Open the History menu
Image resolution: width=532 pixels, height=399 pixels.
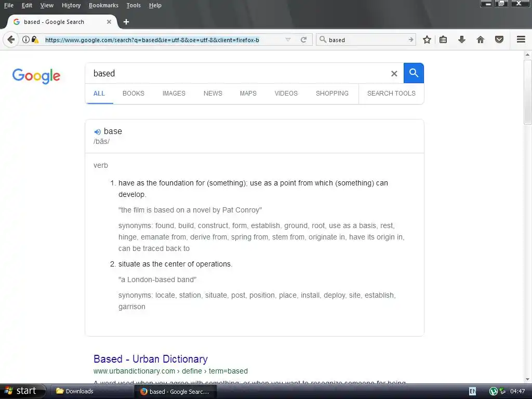tap(71, 5)
